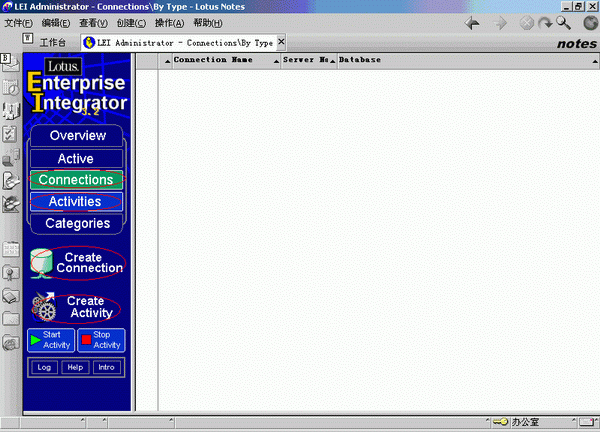Open the Activities view
This screenshot has height=432, width=600.
(76, 201)
